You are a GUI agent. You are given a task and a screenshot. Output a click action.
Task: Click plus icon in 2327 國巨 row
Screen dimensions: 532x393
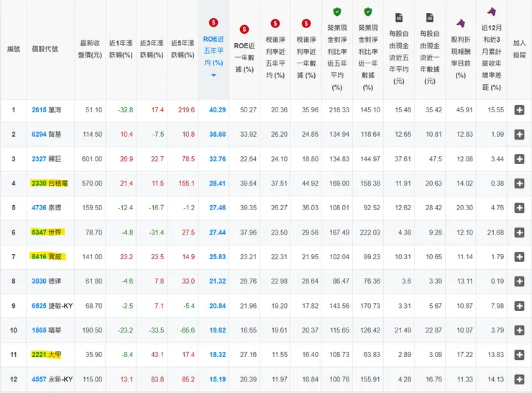click(519, 159)
